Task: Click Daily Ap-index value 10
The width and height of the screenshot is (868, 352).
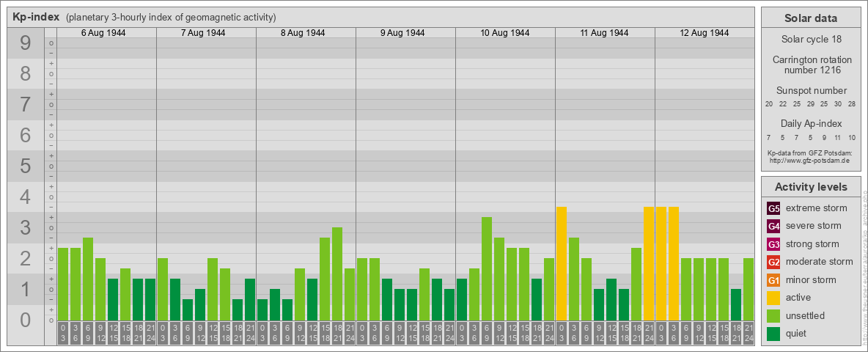Action: coord(851,137)
